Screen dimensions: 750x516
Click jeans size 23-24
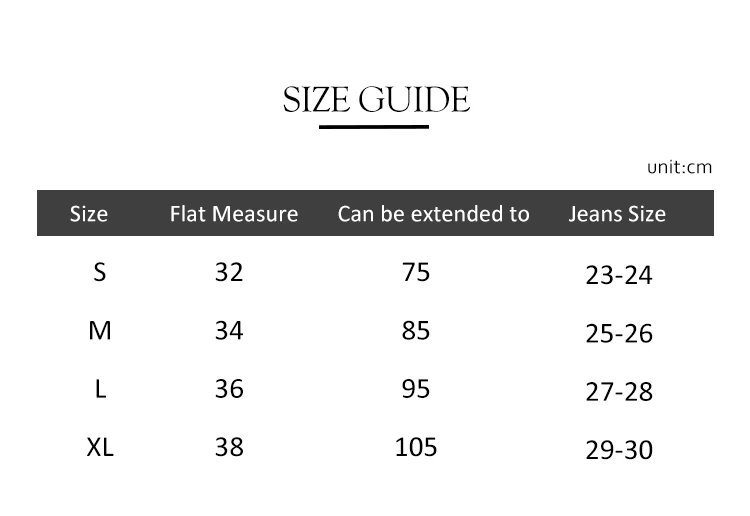tap(619, 276)
